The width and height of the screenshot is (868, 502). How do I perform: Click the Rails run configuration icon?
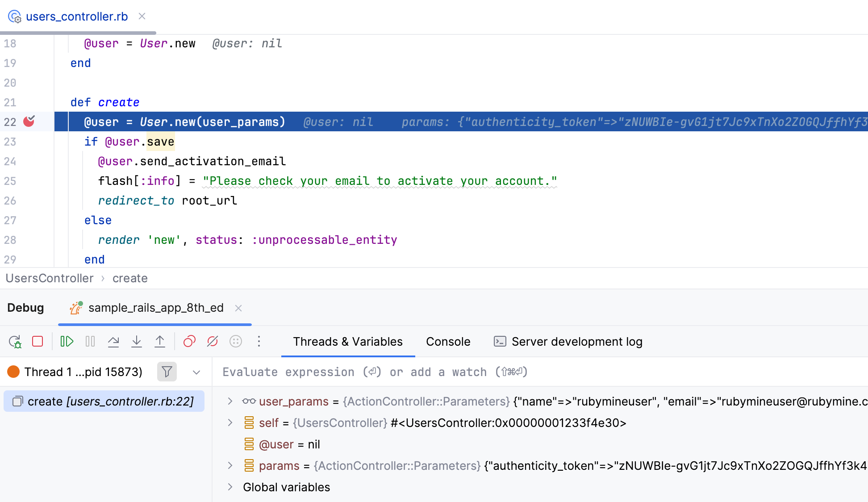click(76, 308)
